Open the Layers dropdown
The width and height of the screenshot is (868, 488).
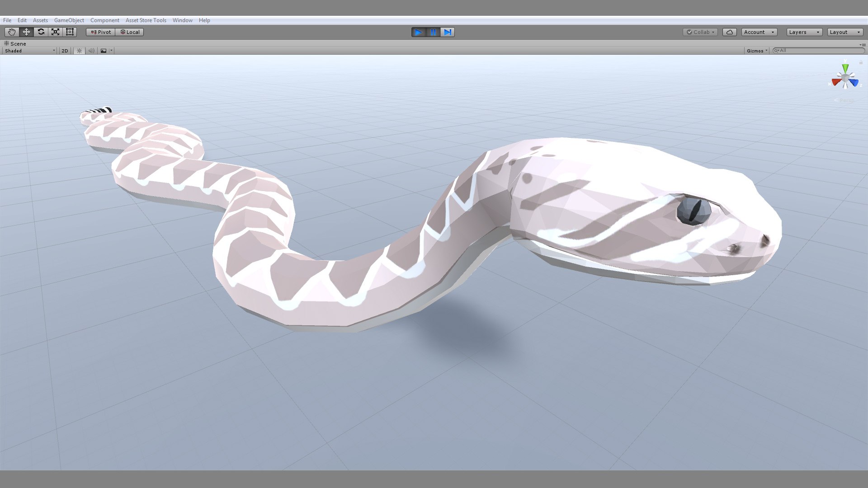[804, 32]
